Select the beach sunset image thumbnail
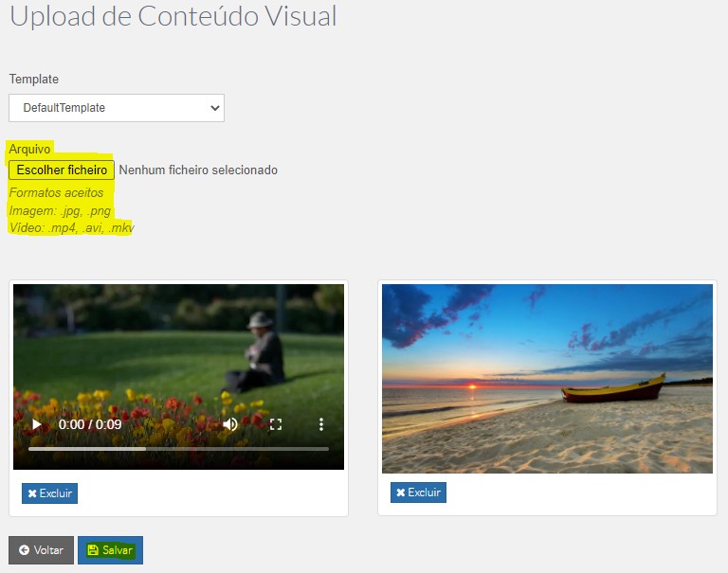 [x=547, y=379]
